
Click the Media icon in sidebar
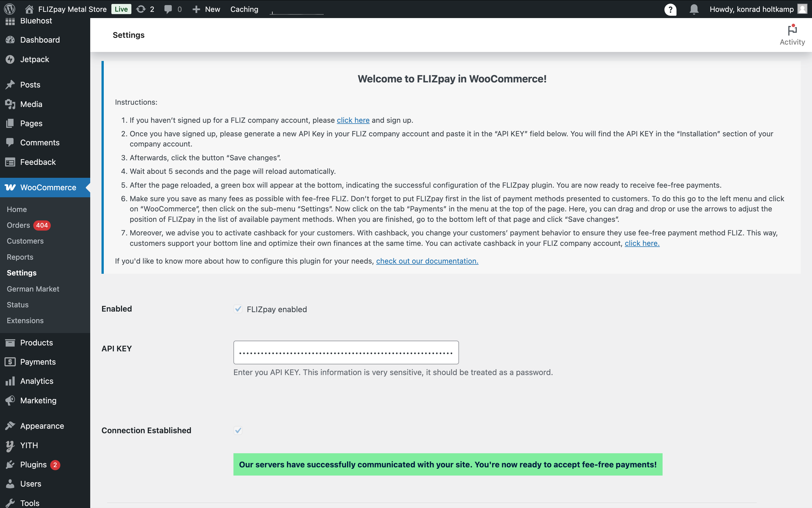point(10,104)
